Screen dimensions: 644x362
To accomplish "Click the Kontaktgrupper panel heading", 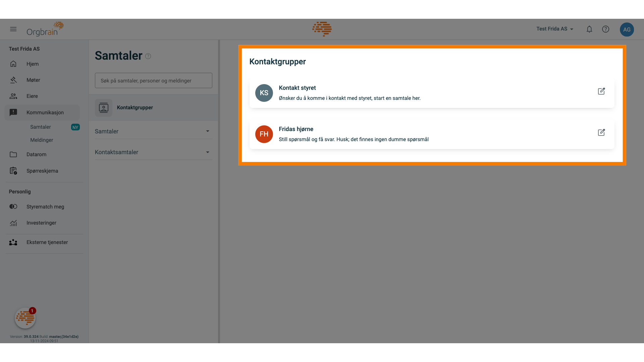I will pos(277,62).
